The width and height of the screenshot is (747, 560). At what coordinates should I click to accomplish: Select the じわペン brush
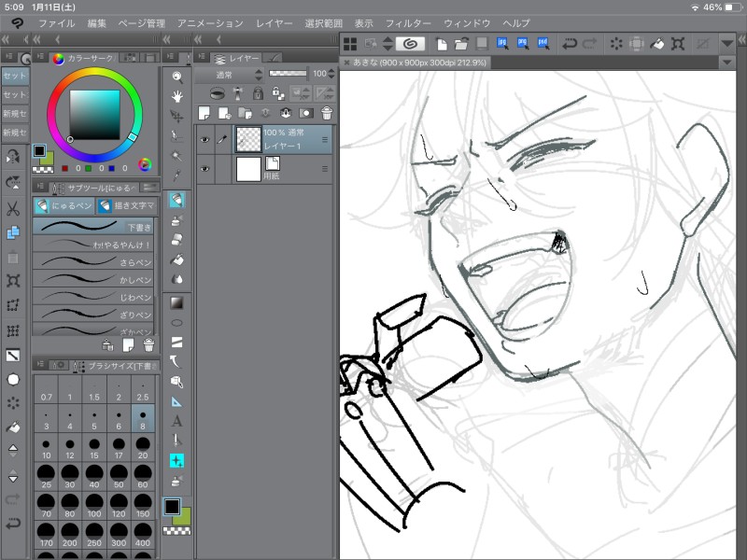pos(93,297)
